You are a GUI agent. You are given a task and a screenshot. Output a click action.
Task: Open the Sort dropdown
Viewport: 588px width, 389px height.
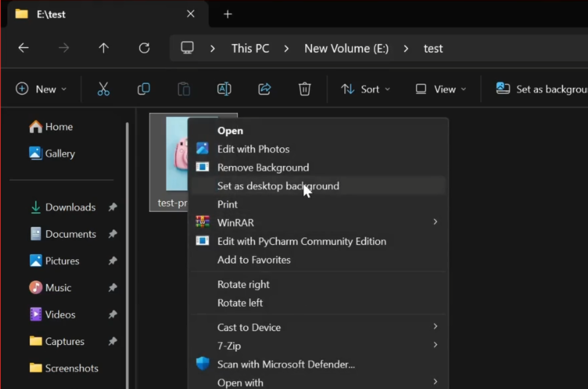[x=366, y=89]
